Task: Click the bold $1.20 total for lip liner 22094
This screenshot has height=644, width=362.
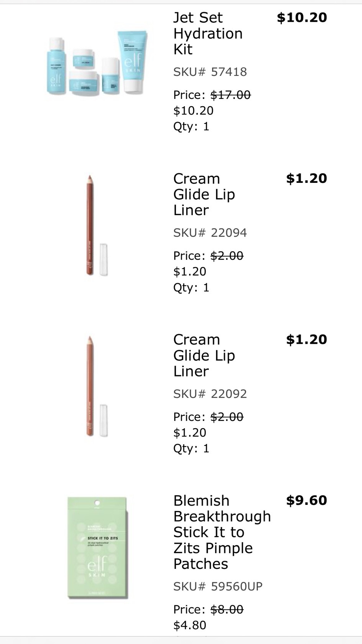Action: 306,178
